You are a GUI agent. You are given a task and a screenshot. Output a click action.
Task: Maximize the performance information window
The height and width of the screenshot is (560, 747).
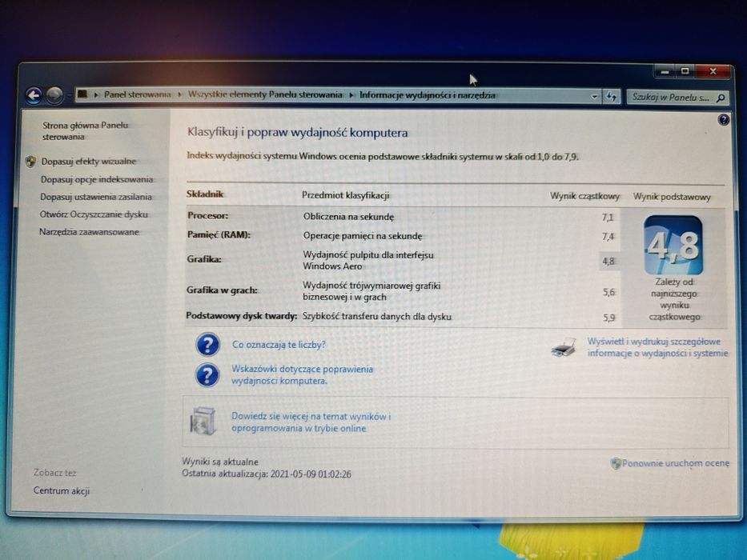pos(685,71)
